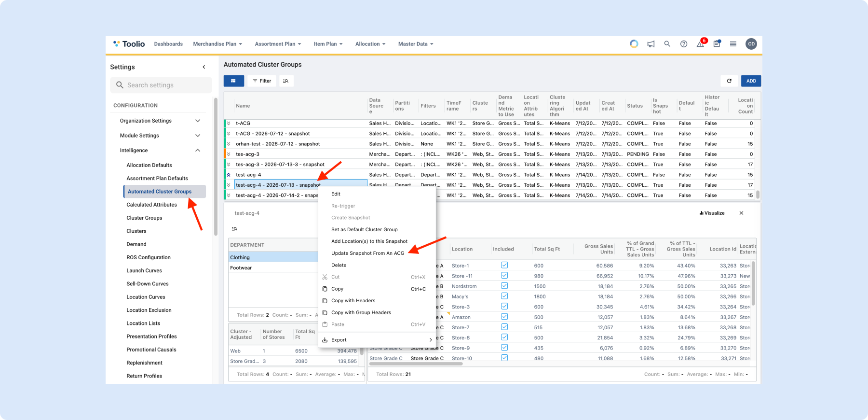This screenshot has width=868, height=420.
Task: Toggle the Included checkbox for Macy's
Action: point(504,296)
